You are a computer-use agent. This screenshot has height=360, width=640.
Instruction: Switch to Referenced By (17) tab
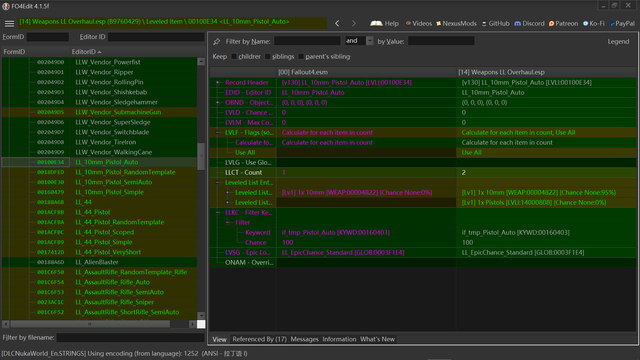[259, 339]
